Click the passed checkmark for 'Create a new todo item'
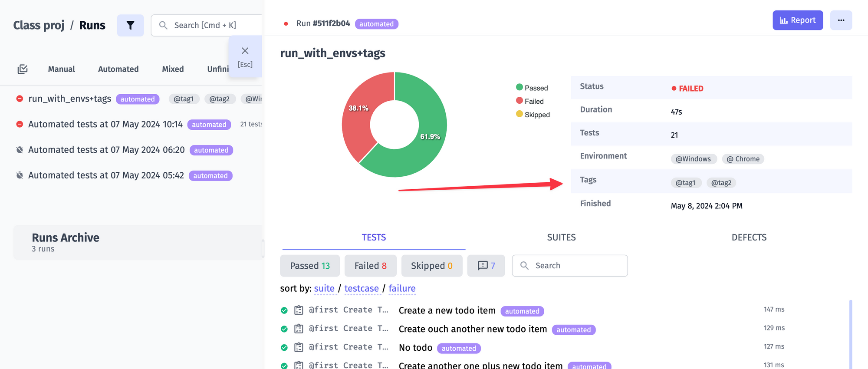Viewport: 868px width, 369px height. coord(284,310)
